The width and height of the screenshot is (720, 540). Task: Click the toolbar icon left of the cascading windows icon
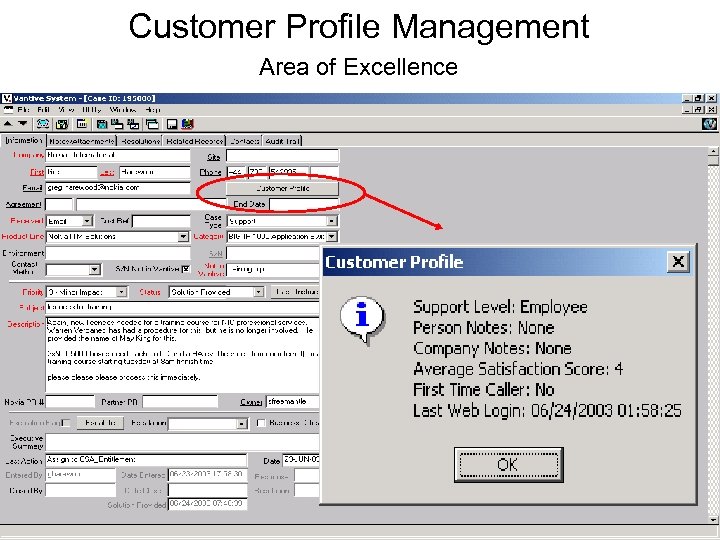[x=134, y=124]
